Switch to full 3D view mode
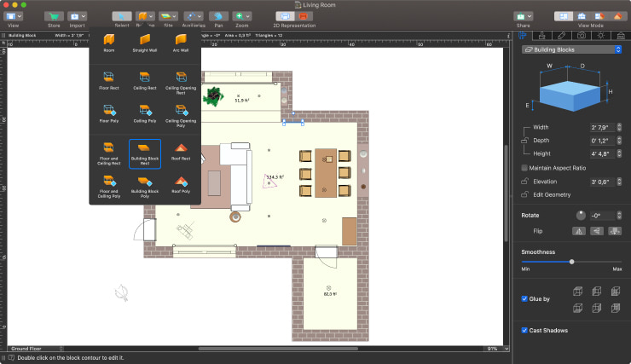This screenshot has height=364, width=631. [617, 16]
